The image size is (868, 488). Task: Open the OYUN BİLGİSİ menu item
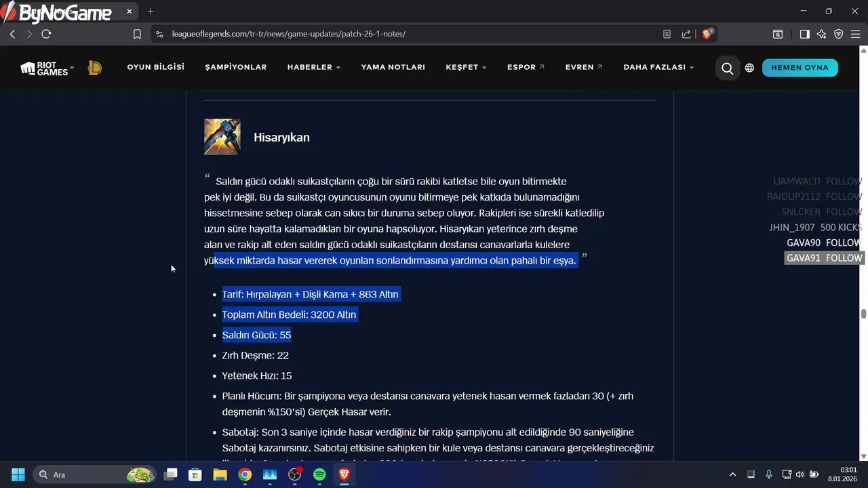[x=155, y=67]
